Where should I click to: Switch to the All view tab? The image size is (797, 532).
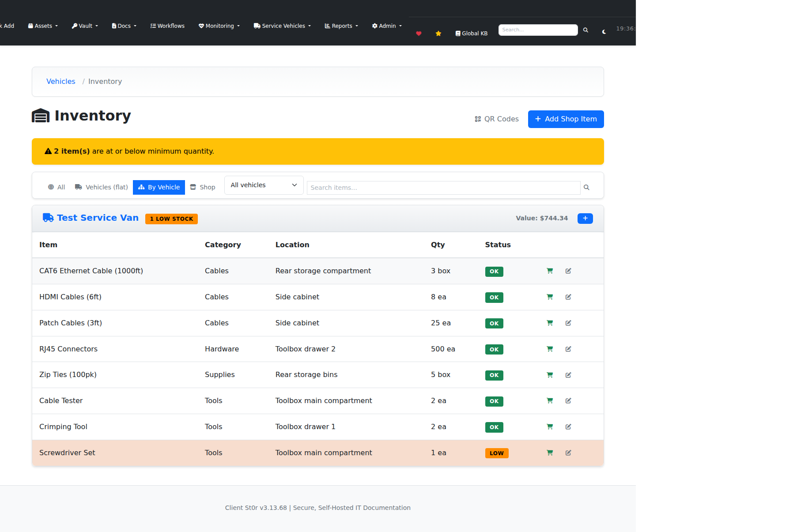tap(57, 188)
